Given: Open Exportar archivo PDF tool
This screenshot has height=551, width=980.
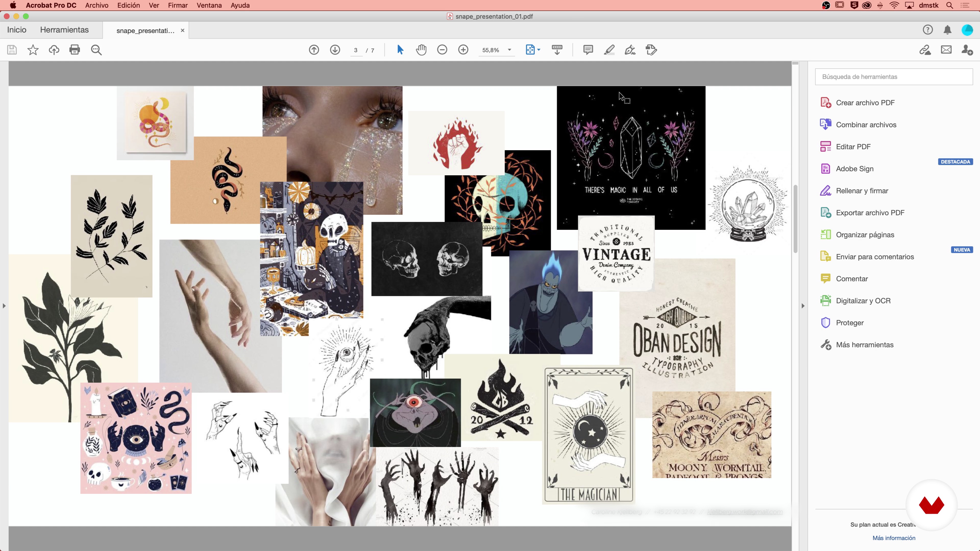Looking at the screenshot, I should pyautogui.click(x=870, y=213).
